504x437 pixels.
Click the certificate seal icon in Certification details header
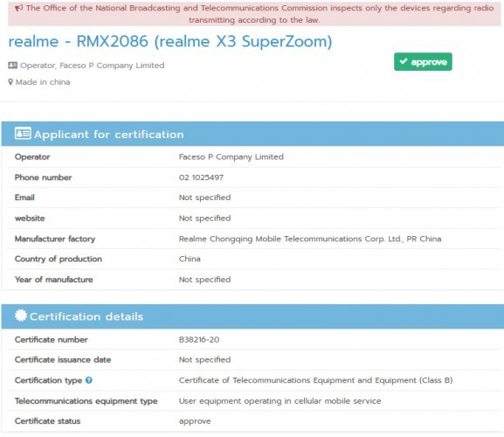(x=21, y=316)
